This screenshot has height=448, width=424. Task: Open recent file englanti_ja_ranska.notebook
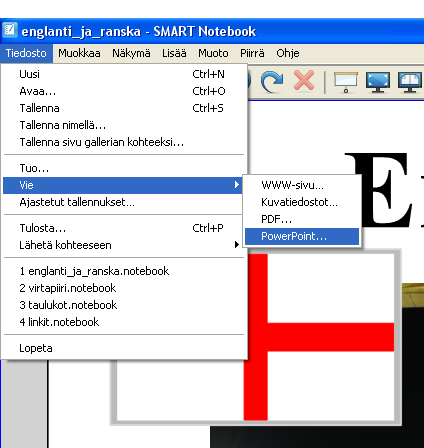click(x=123, y=271)
